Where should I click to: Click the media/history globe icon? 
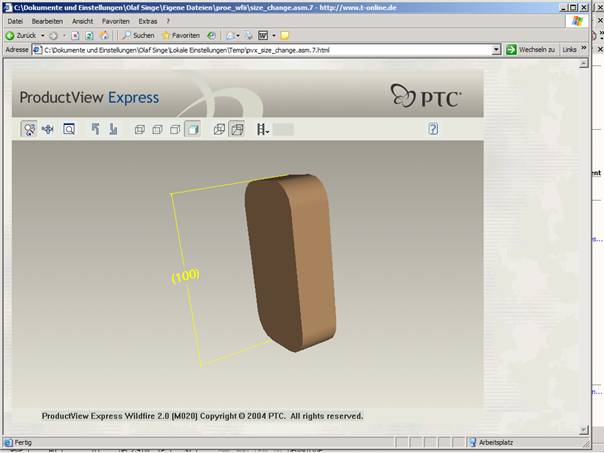point(211,36)
